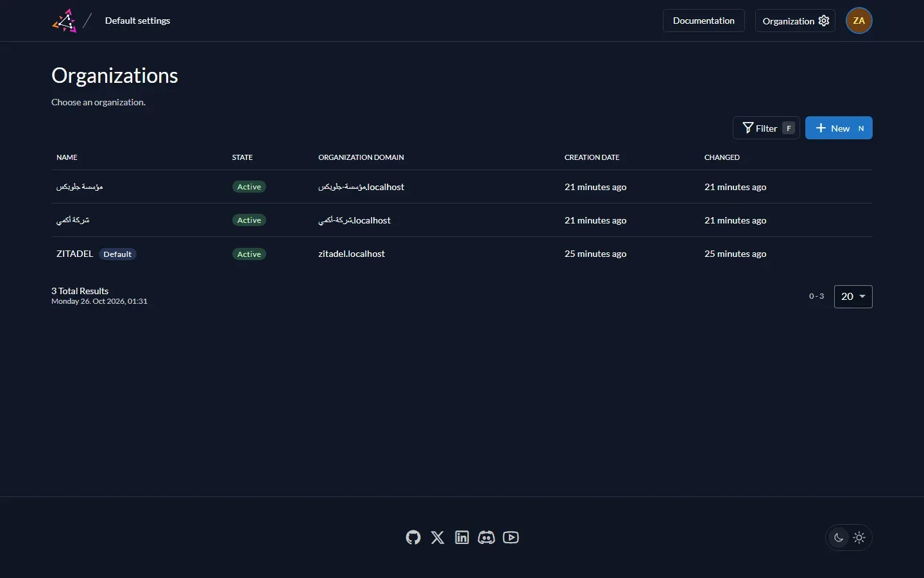Select the ZITADEL organization row name
The height and width of the screenshot is (578, 924).
point(74,254)
